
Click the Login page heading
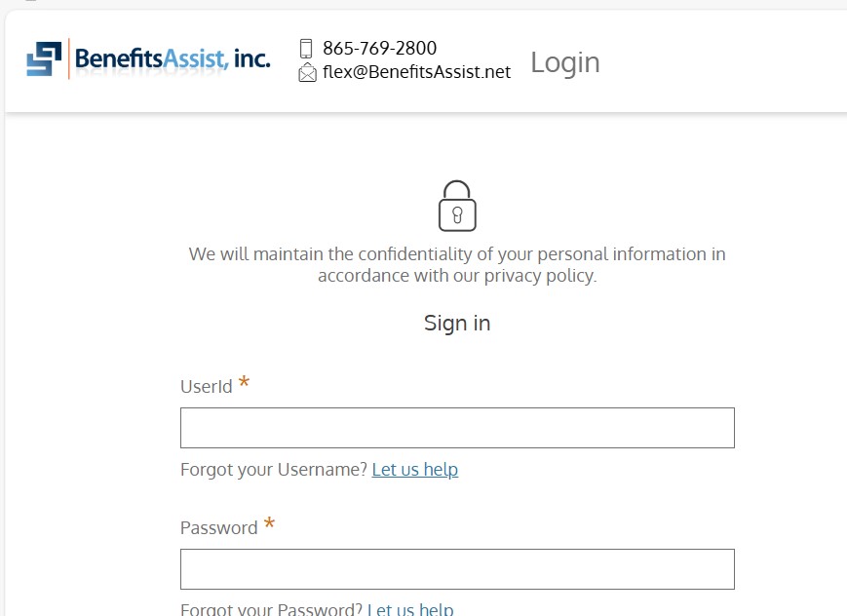pyautogui.click(x=565, y=62)
